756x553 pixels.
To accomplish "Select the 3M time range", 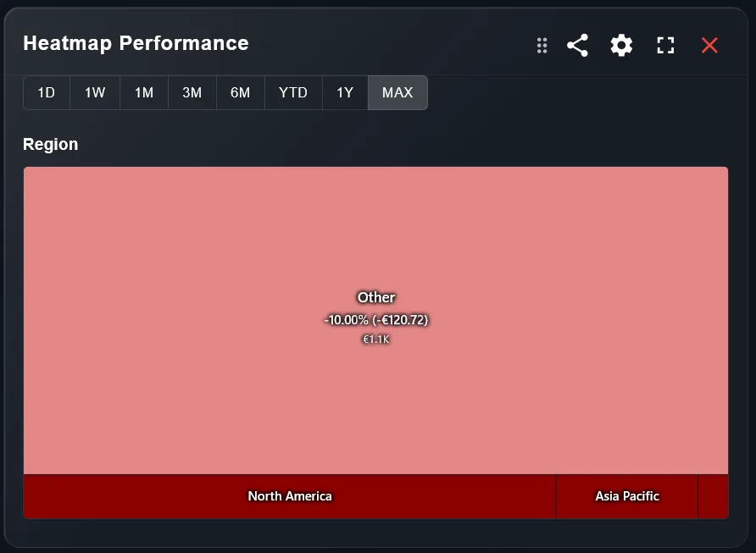I will 192,92.
